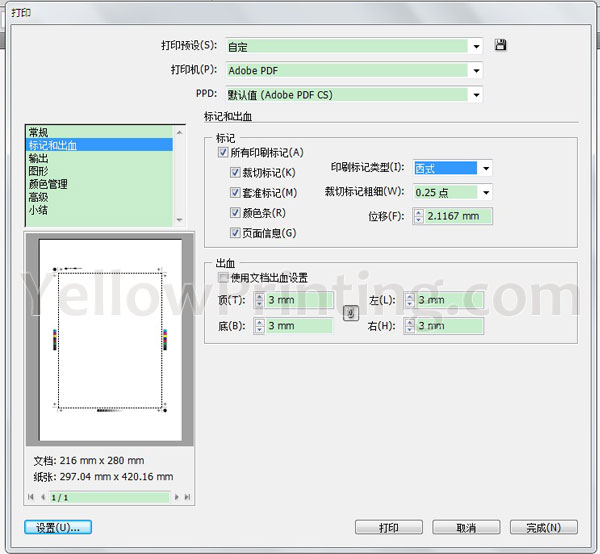Image resolution: width=600 pixels, height=554 pixels.
Task: Click the 完成(N) button
Action: [543, 527]
